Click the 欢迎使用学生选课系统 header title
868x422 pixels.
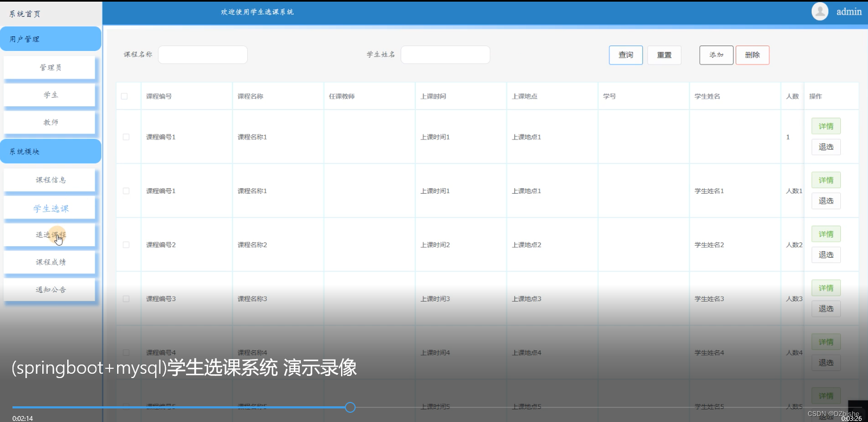pyautogui.click(x=257, y=12)
